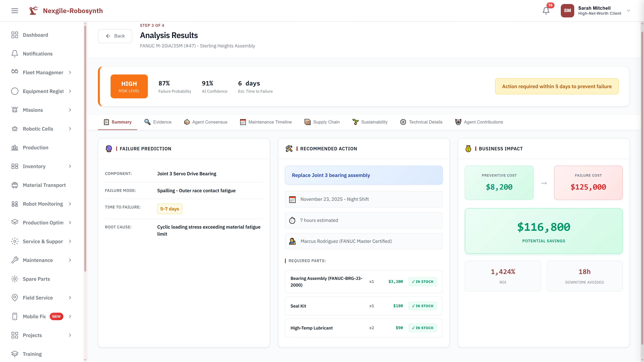The width and height of the screenshot is (644, 362).
Task: Open the notification bell showing 16 alerts
Action: [x=546, y=11]
